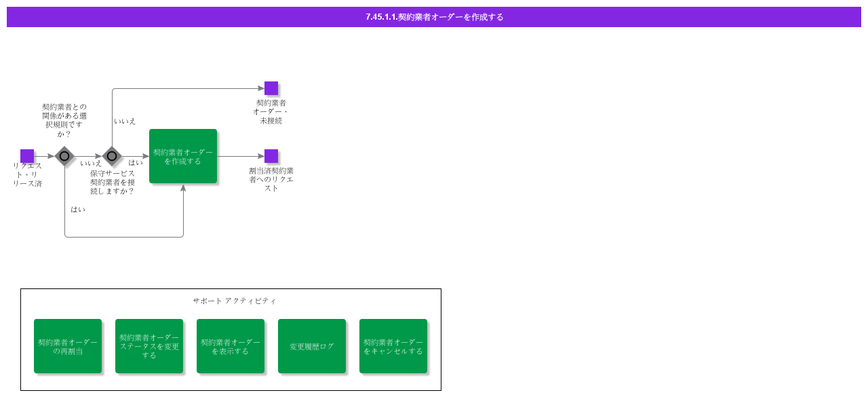Open the 契約業者オーダーを作成する process box in the flow
Screen dimensions: 868x397
click(x=183, y=156)
